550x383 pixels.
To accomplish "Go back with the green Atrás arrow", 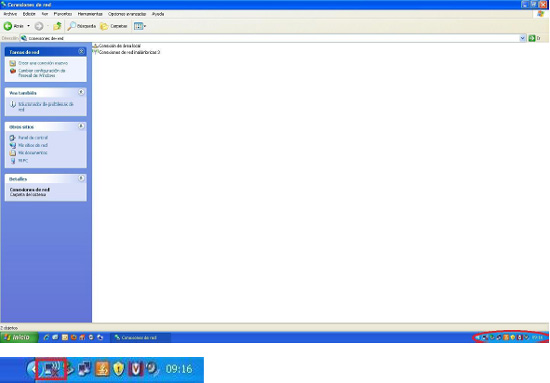I will (x=13, y=26).
